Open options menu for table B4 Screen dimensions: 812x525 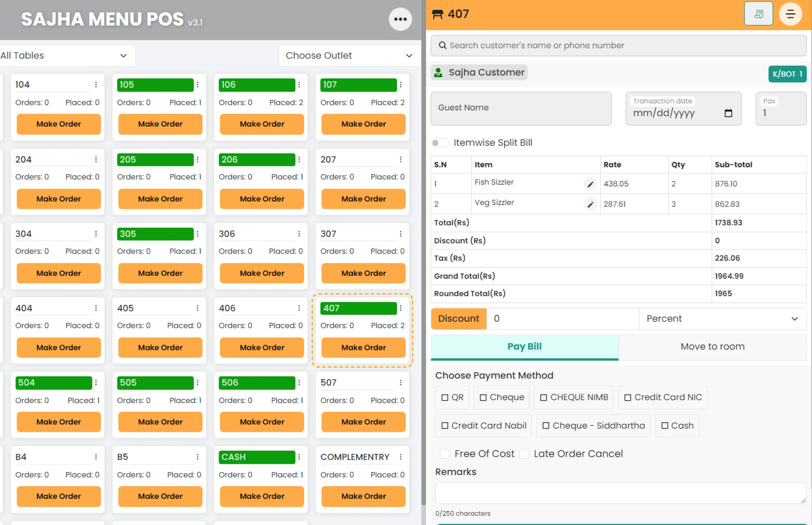click(96, 457)
